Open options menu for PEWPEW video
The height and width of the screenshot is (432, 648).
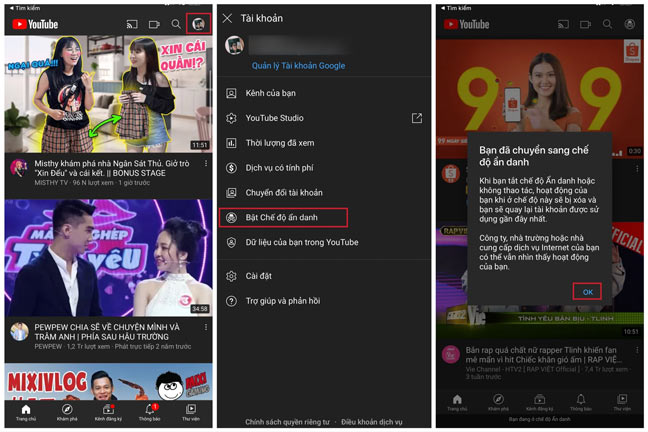click(204, 329)
